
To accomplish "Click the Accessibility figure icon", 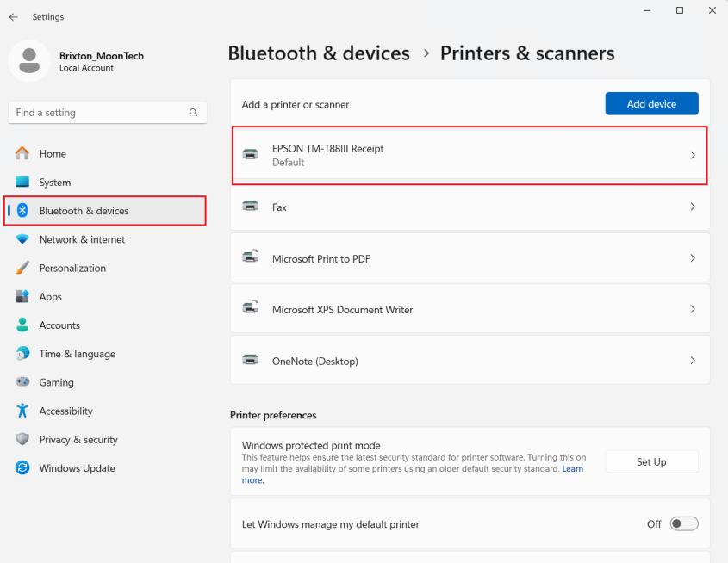I will coord(22,411).
